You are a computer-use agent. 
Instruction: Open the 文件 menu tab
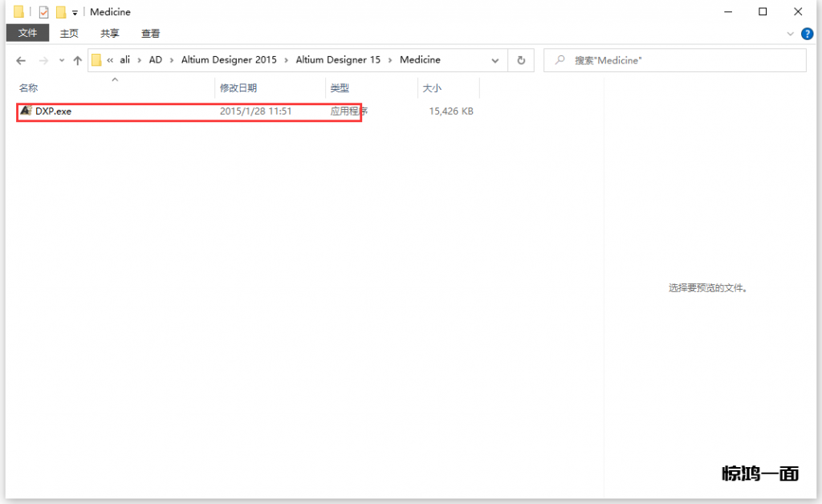(x=27, y=34)
